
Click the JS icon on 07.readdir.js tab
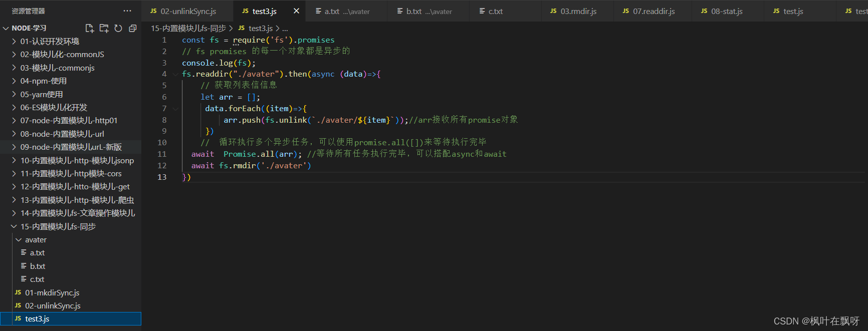(625, 11)
